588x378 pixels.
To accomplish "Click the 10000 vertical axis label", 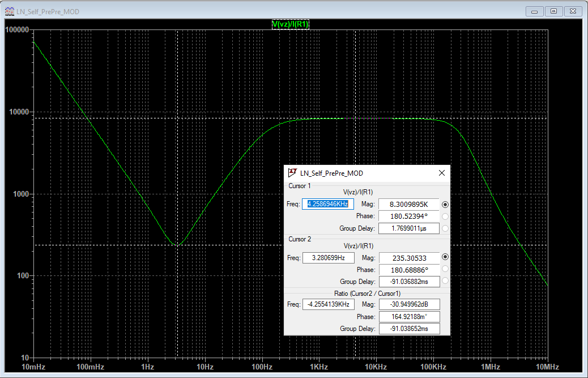I will point(19,112).
